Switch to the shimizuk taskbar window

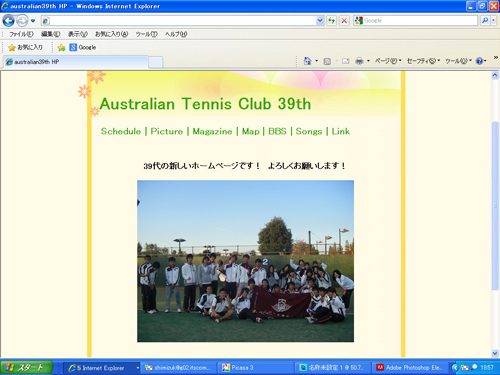178,368
